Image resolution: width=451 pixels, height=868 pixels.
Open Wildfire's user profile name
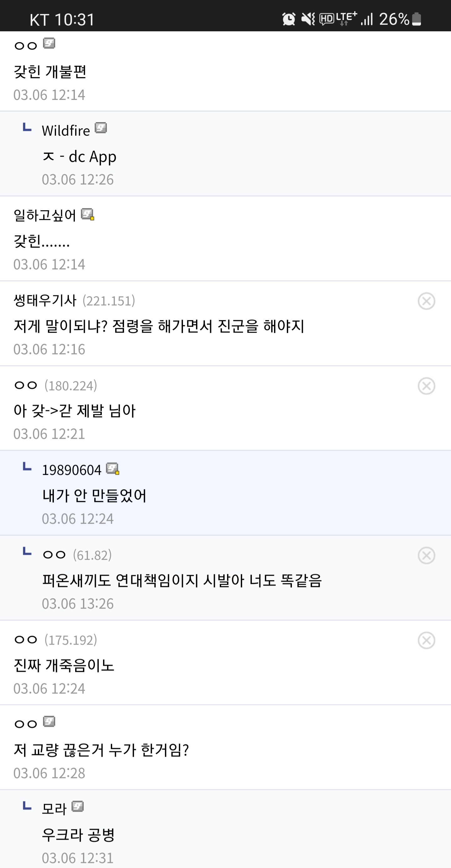coord(66,131)
